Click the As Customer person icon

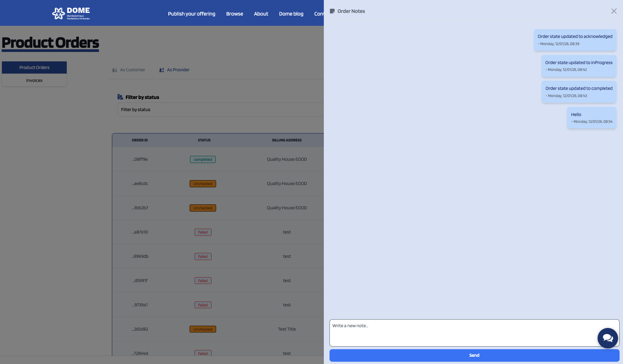coord(115,70)
